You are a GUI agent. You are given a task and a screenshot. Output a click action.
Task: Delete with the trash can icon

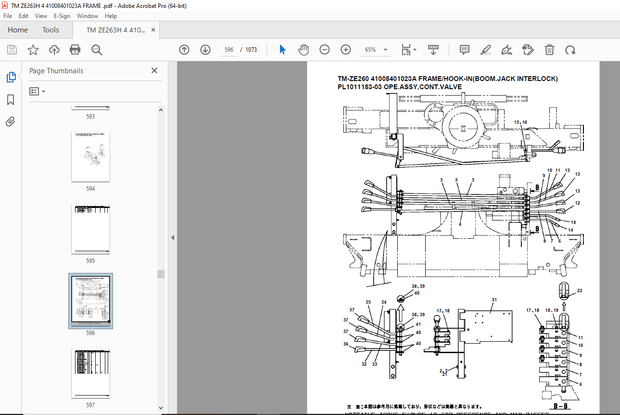549,50
